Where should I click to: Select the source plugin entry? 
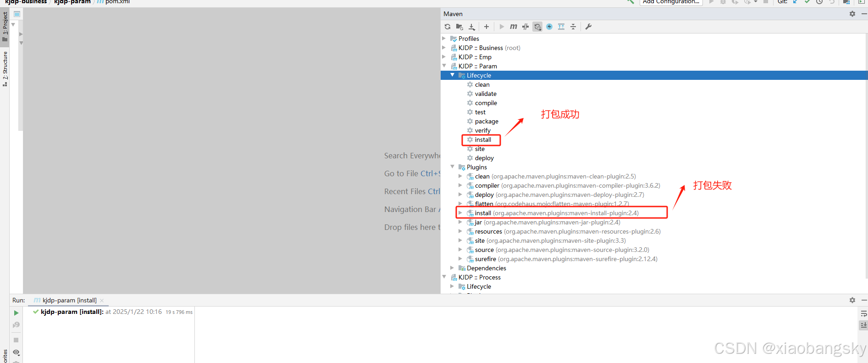click(558, 250)
